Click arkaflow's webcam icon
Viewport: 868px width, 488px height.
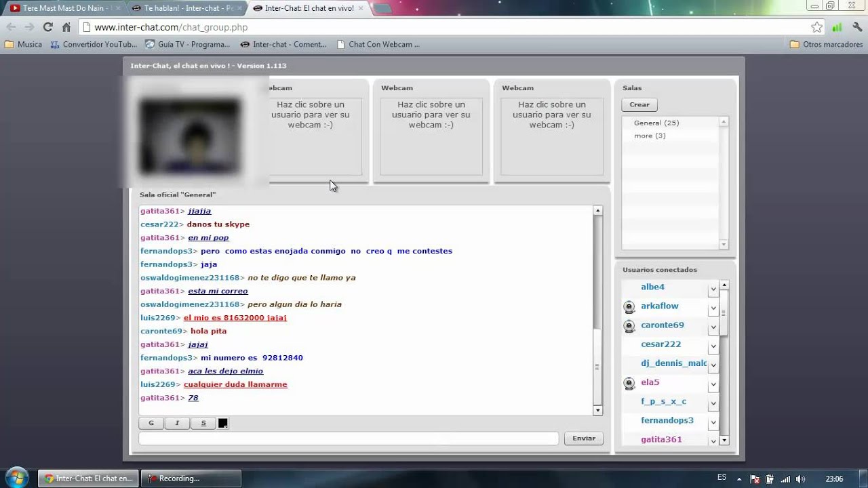(x=629, y=307)
